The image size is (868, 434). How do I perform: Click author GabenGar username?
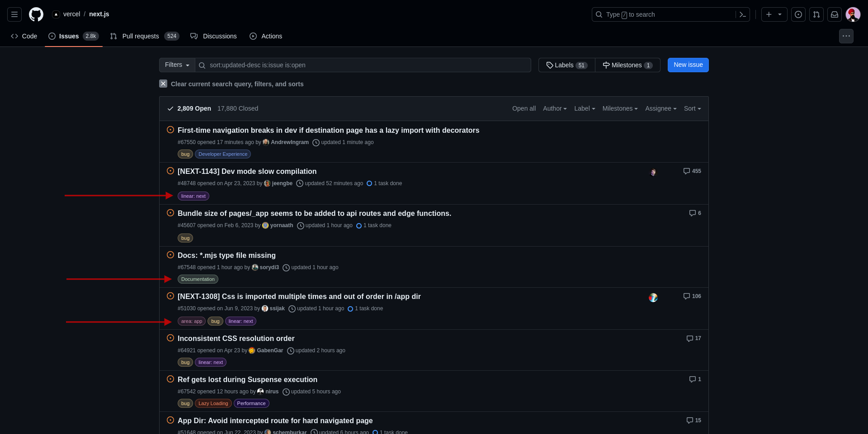270,350
